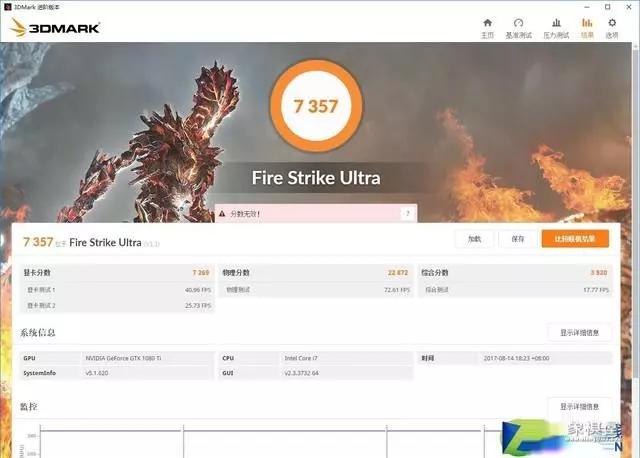The height and width of the screenshot is (458, 640).
Task: Select the 显卡测试 1 row 40.96 FPS
Action: pyautogui.click(x=117, y=290)
